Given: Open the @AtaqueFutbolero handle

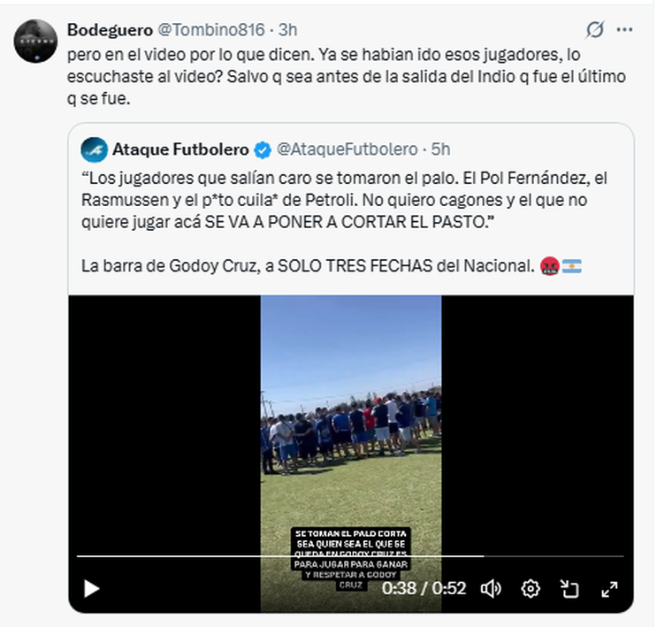Looking at the screenshot, I should pos(347,149).
